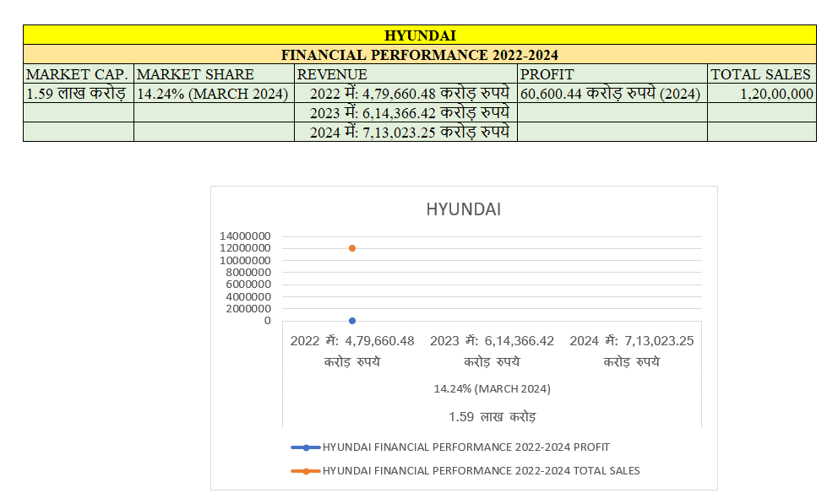Click the orange Total Sales data point
838x504 pixels.
click(352, 248)
